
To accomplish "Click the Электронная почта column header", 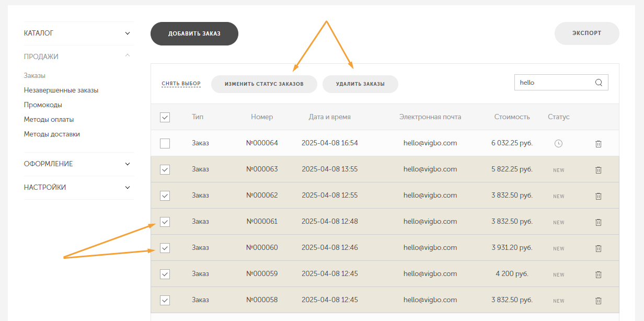I will (x=430, y=117).
